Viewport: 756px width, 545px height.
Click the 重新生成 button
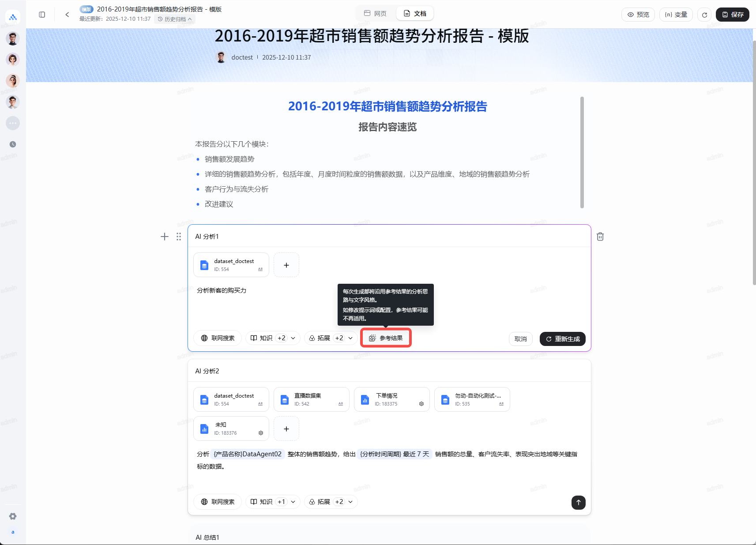point(562,339)
